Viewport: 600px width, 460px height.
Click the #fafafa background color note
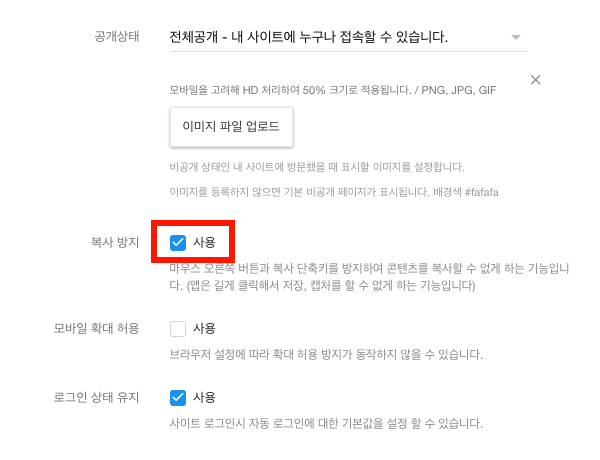pyautogui.click(x=481, y=192)
